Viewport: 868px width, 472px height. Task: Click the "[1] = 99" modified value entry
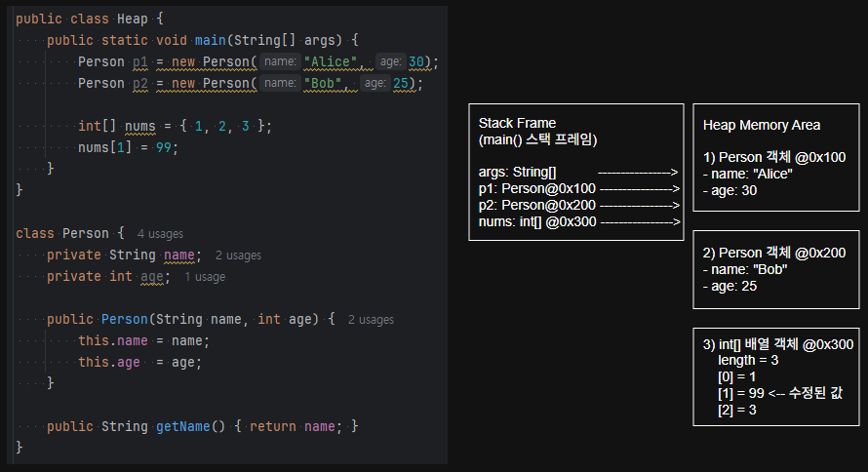tap(780, 393)
